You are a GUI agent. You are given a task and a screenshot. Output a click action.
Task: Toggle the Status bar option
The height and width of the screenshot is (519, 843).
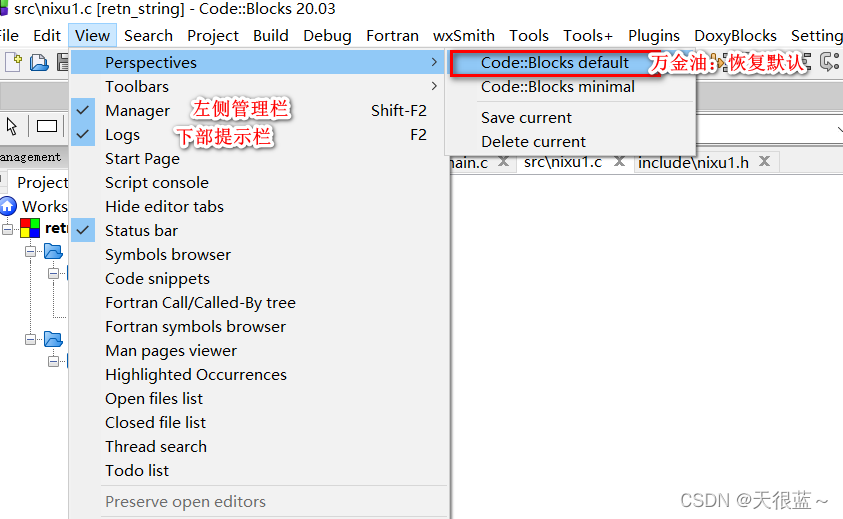click(x=260, y=230)
